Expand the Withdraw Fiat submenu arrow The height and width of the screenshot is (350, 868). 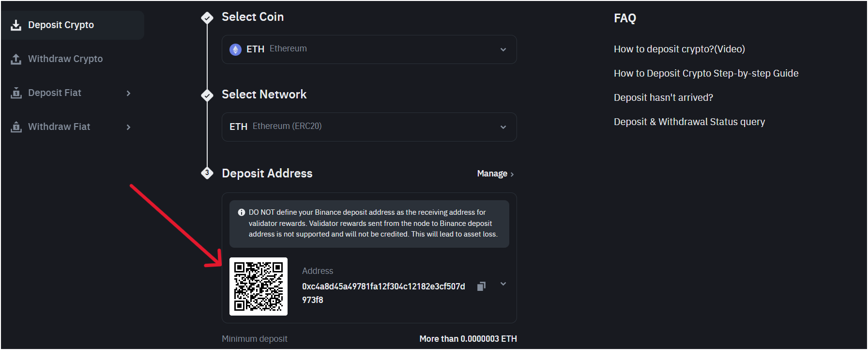[128, 127]
